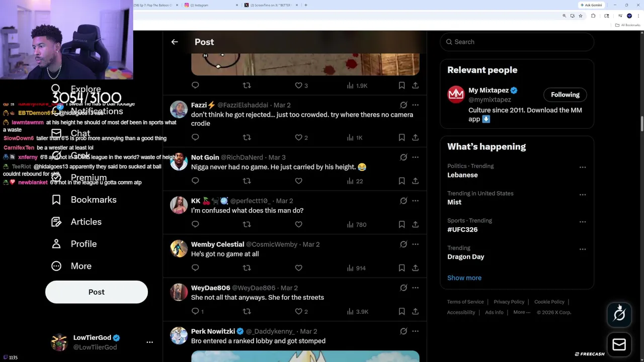Viewport: 644px width, 362px height.
Task: Bookmark Fazzi's post
Action: 401,137
